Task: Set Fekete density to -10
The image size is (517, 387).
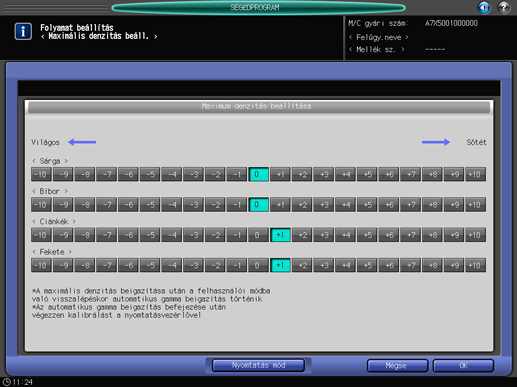Action: (41, 265)
